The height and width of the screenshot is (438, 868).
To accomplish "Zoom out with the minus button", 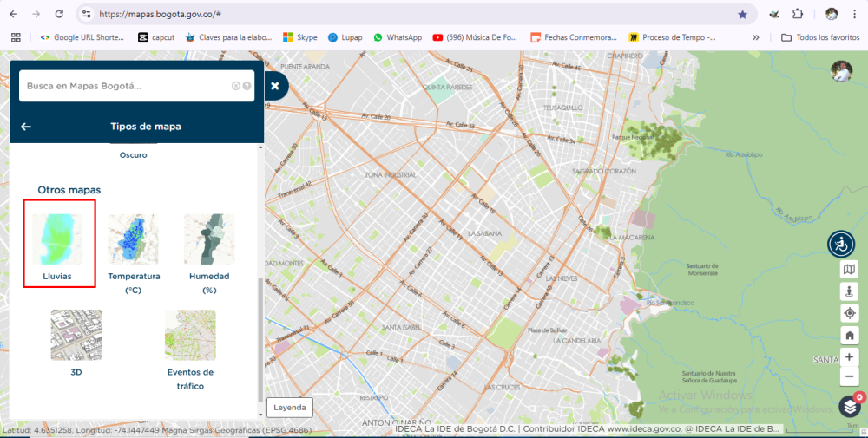I will (x=849, y=377).
